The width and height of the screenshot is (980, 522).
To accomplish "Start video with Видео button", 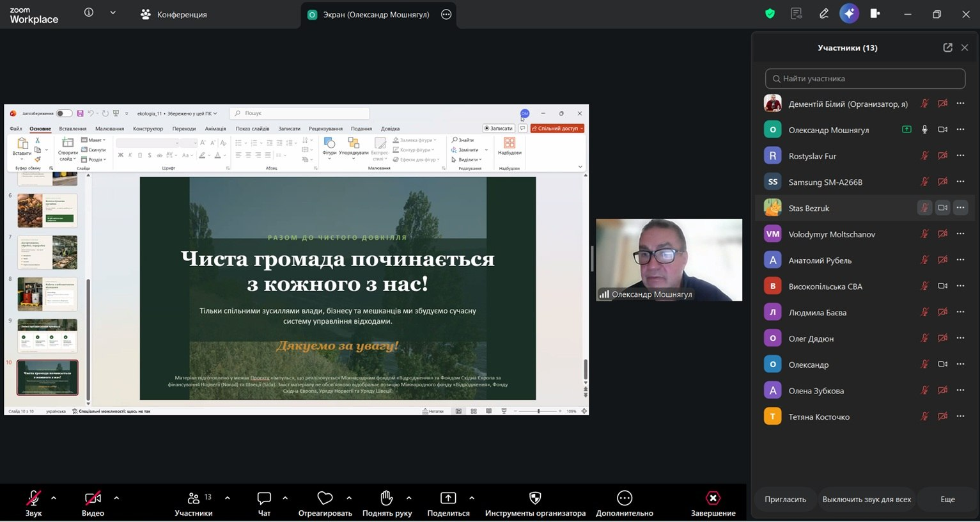I will (x=93, y=503).
